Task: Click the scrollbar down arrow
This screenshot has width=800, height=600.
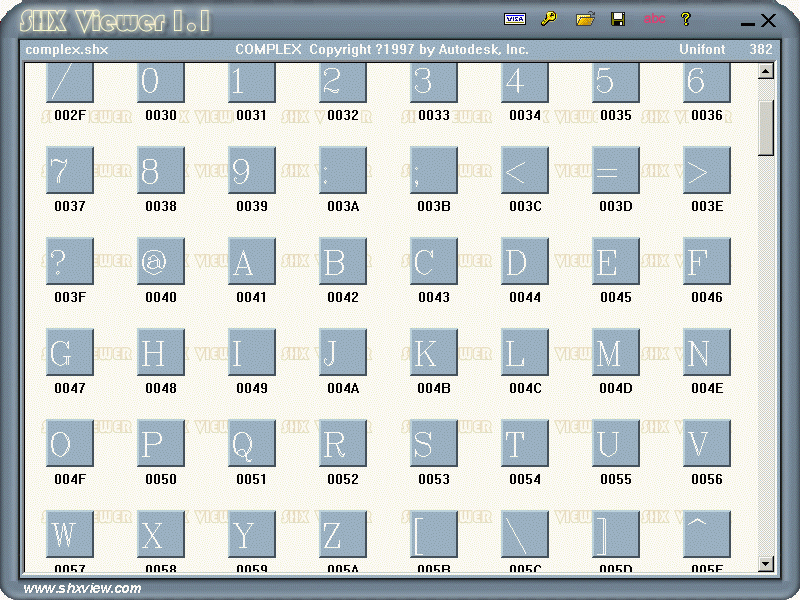Action: [x=765, y=563]
